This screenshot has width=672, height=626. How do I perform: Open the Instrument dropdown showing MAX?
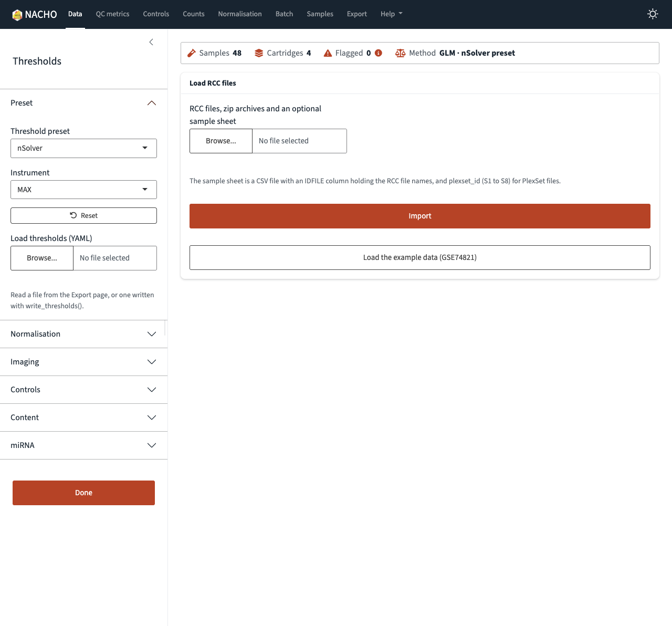point(83,190)
